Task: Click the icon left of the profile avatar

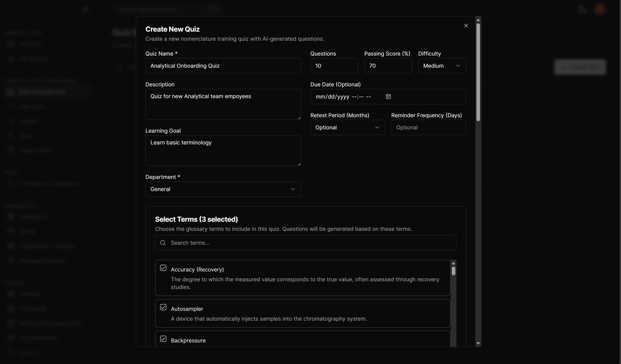Action: pyautogui.click(x=582, y=9)
